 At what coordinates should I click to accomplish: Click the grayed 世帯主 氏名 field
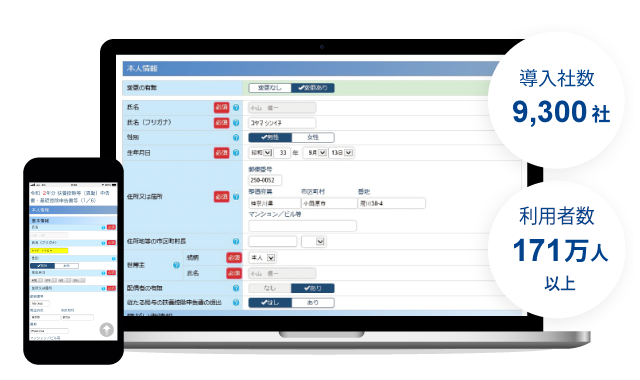(x=282, y=273)
